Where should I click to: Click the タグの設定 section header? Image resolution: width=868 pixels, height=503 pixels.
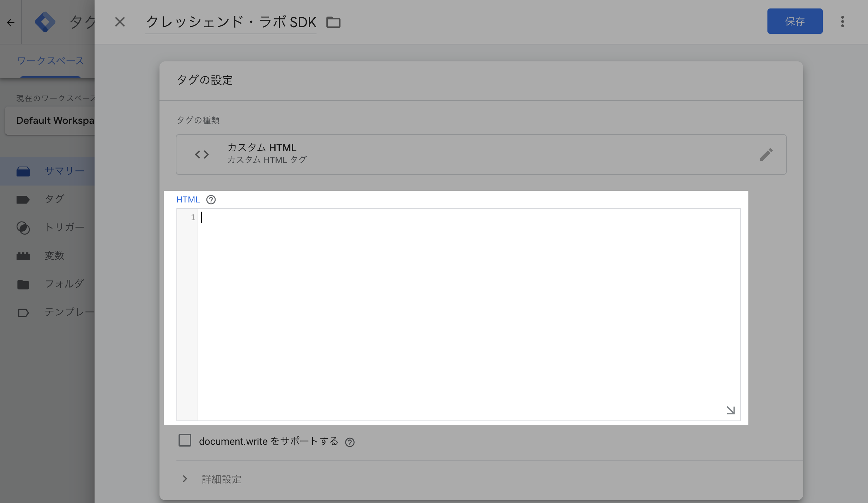[205, 80]
